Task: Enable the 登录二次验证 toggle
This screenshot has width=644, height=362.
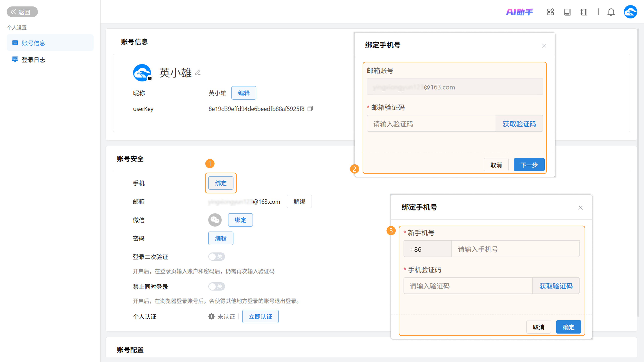Action: (x=217, y=257)
